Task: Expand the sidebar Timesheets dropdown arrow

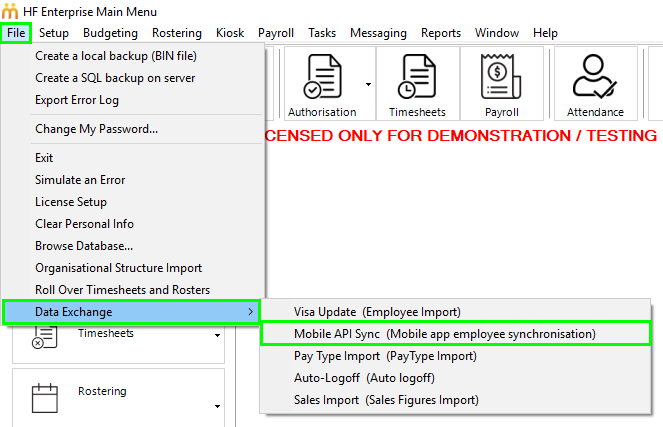Action: (217, 336)
